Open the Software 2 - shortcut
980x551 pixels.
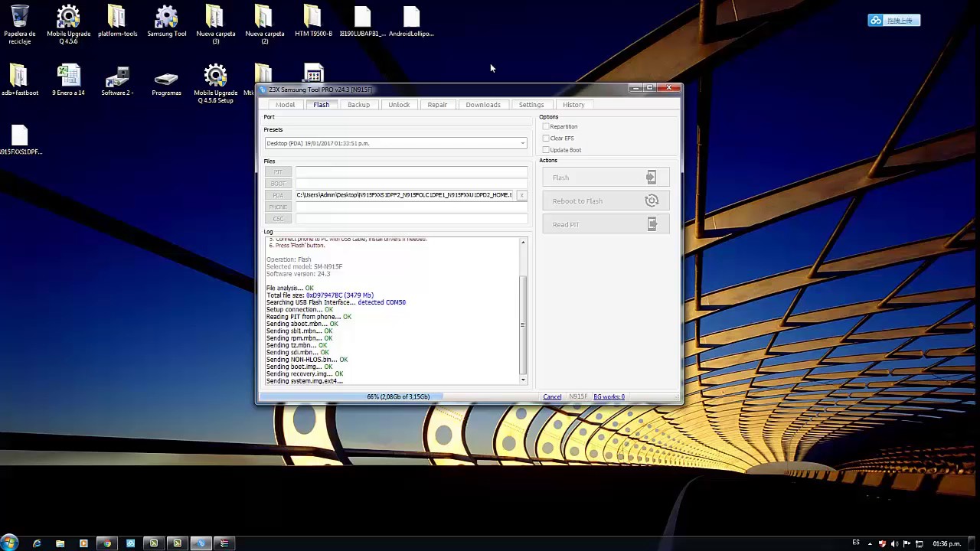point(117,80)
